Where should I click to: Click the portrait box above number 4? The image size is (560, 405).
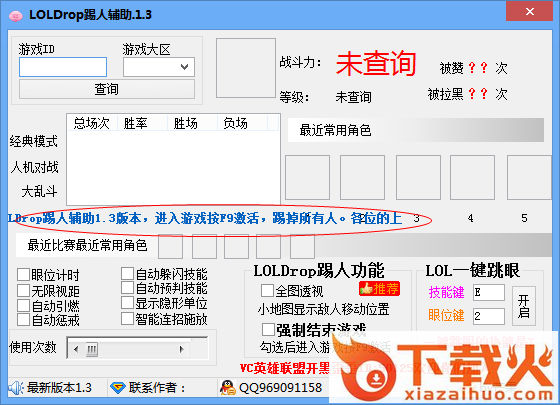pos(472,177)
